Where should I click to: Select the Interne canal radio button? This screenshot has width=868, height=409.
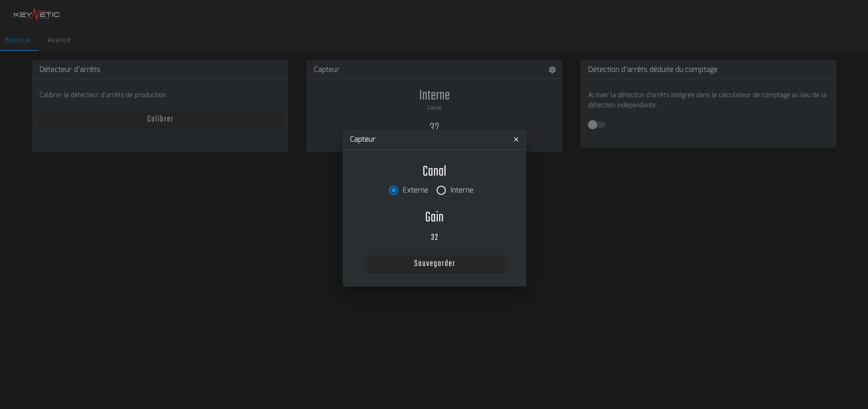coord(441,190)
